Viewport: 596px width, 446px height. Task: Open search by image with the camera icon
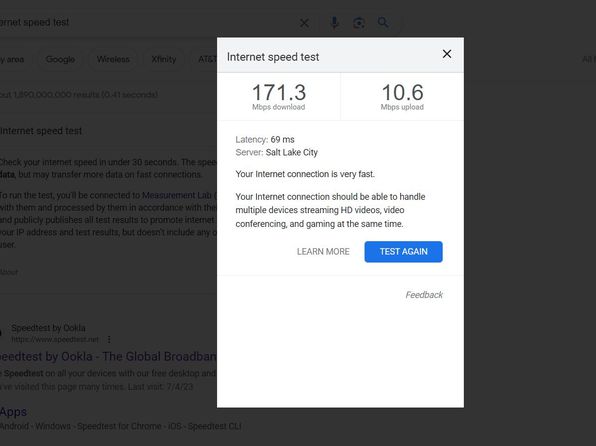click(359, 23)
